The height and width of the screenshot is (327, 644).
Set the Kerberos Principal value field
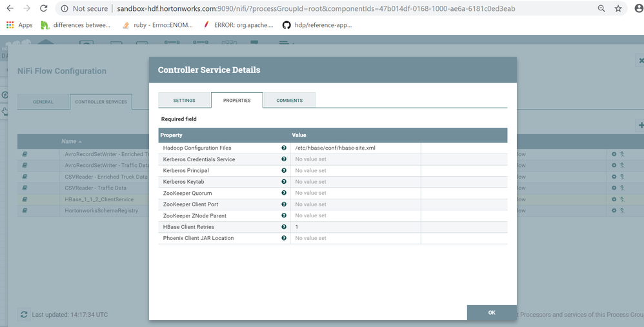click(x=355, y=170)
